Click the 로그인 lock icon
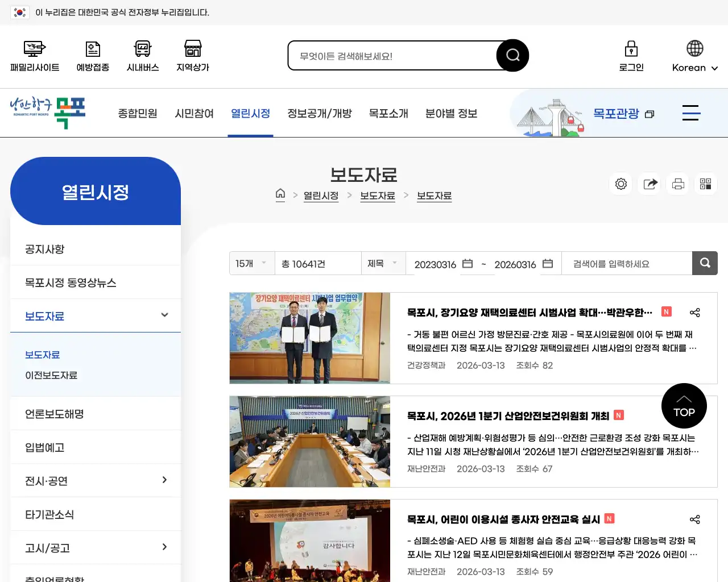The height and width of the screenshot is (582, 728). tap(631, 51)
